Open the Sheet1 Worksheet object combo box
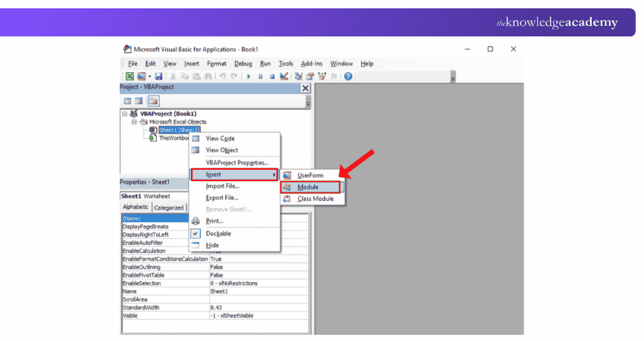The width and height of the screenshot is (644, 341). point(155,196)
